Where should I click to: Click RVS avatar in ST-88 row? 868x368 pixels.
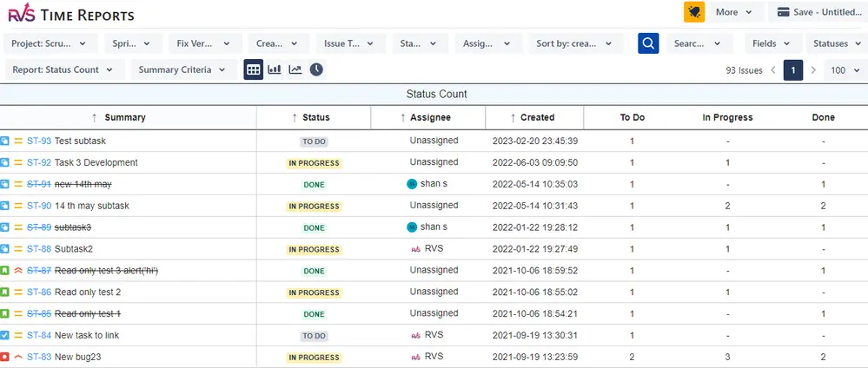[415, 249]
